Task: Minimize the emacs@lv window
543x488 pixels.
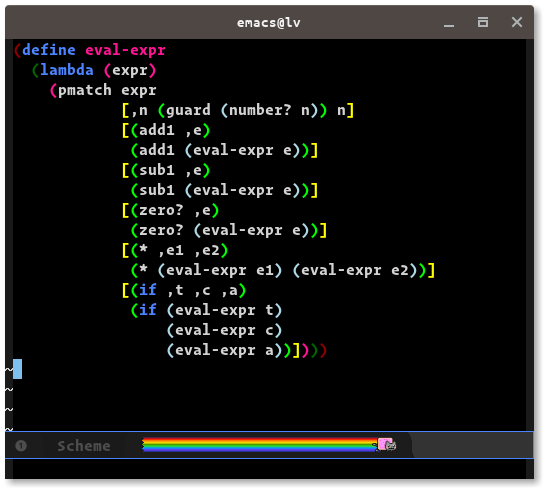Action: (449, 23)
